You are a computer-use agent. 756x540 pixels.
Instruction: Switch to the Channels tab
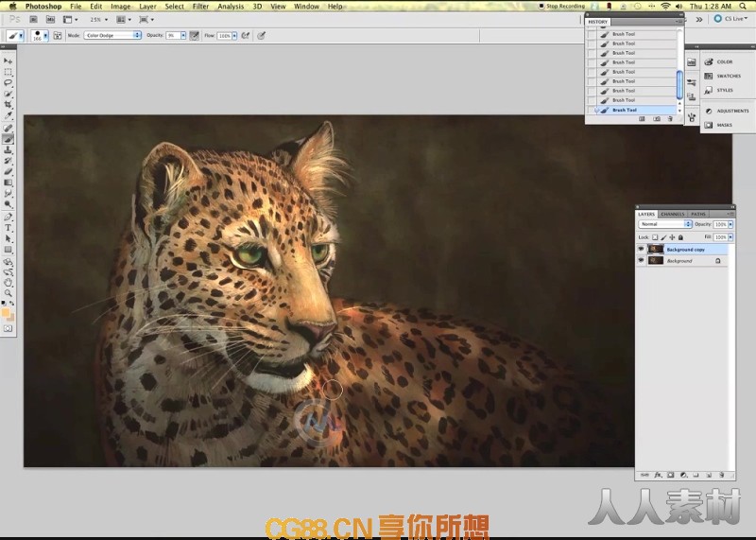tap(673, 214)
